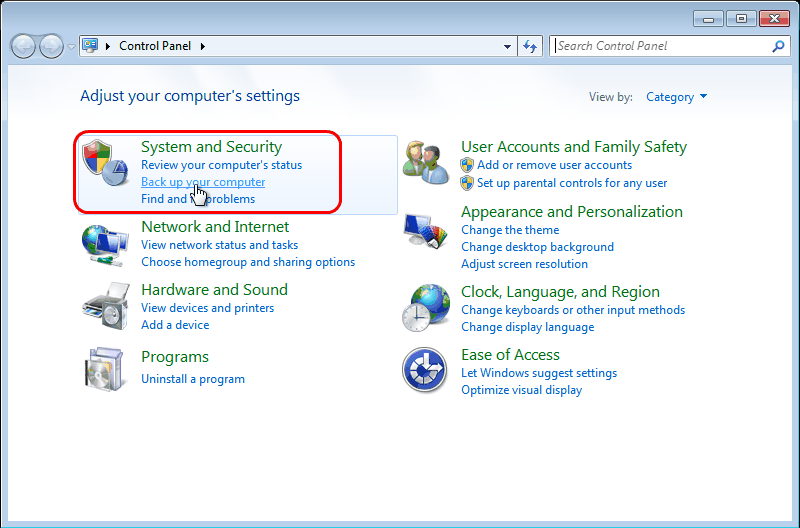Click View devices and printers
The width and height of the screenshot is (800, 528).
tap(208, 308)
